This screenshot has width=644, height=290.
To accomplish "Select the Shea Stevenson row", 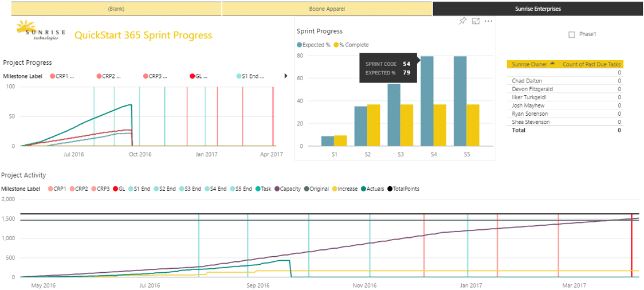I will (565, 122).
